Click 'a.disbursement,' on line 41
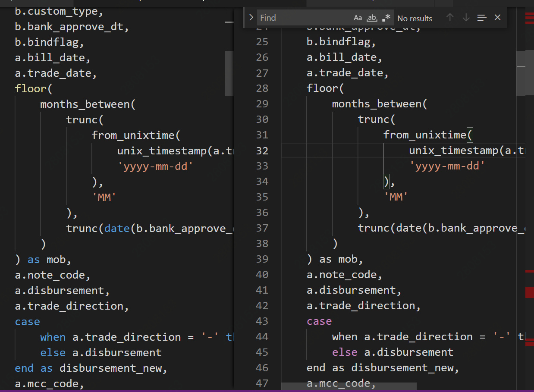This screenshot has width=534, height=392. coord(354,290)
